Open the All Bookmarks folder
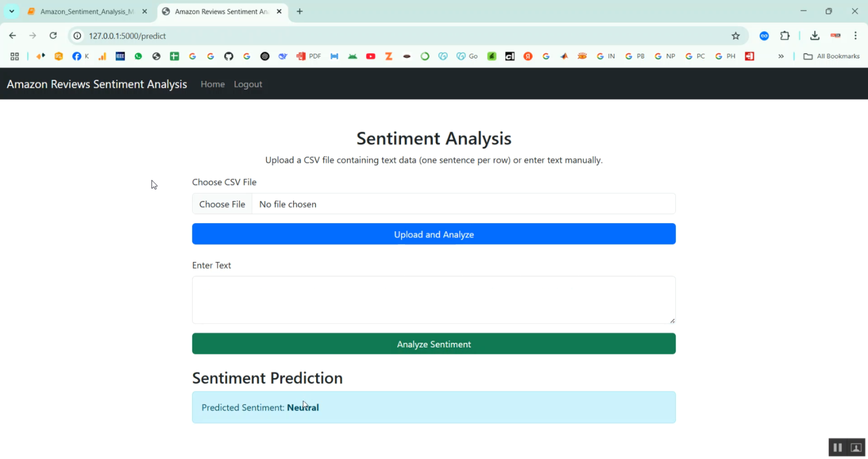This screenshot has height=459, width=868. click(830, 56)
